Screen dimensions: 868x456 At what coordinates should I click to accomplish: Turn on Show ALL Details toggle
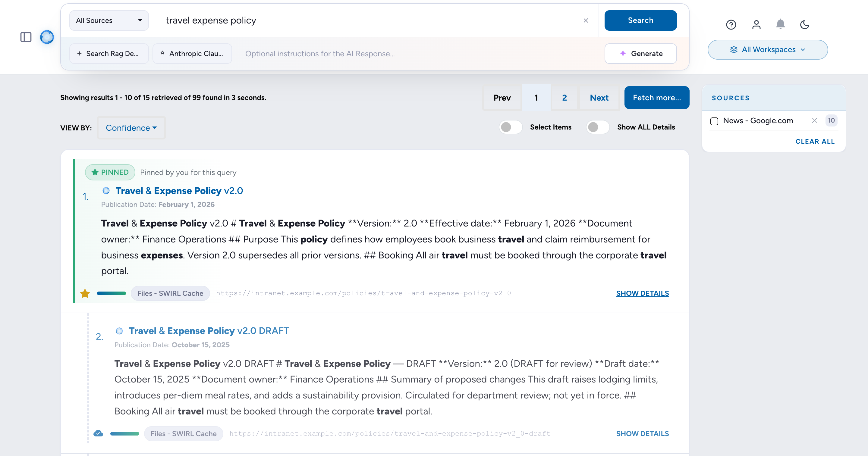click(x=598, y=127)
